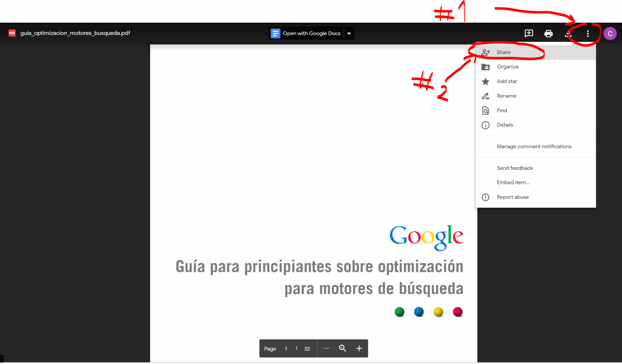This screenshot has width=622, height=364.
Task: Click the Organize icon in dropdown
Action: (486, 67)
